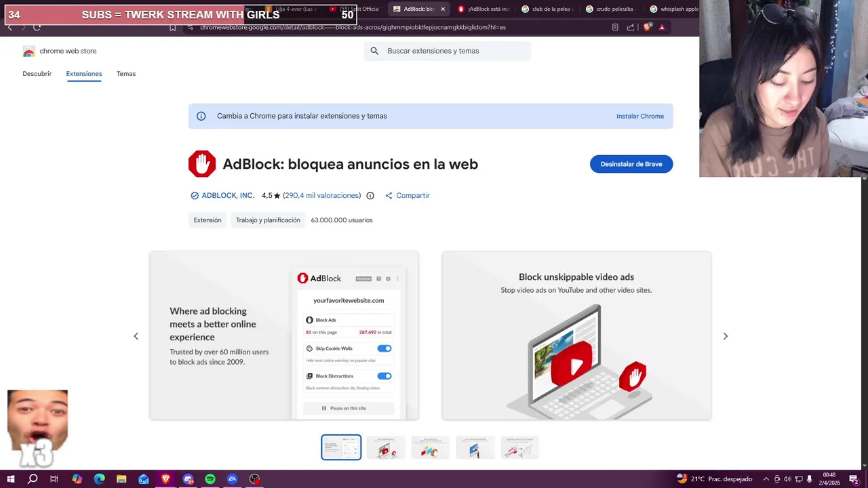Screen dimensions: 868x488
Task: Open the clock showing 00:48
Action: click(x=829, y=479)
